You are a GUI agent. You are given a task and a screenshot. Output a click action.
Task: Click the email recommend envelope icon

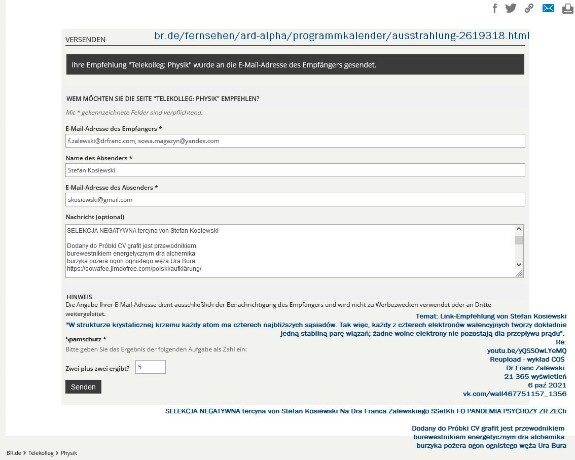(x=548, y=8)
